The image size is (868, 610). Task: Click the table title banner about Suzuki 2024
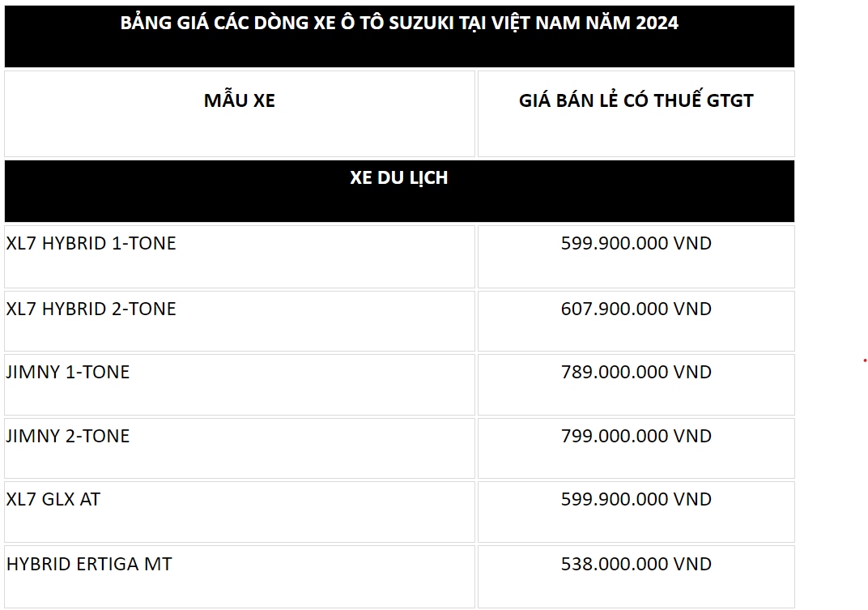[x=399, y=36]
